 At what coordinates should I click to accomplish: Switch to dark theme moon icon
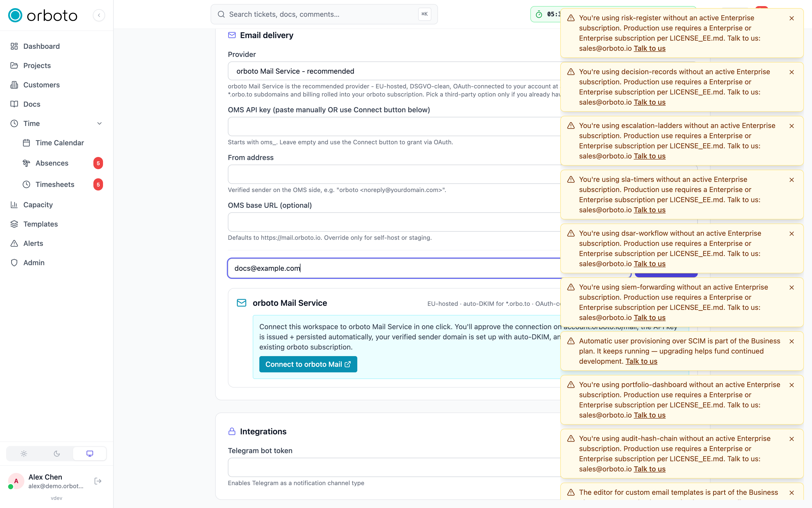pyautogui.click(x=57, y=454)
